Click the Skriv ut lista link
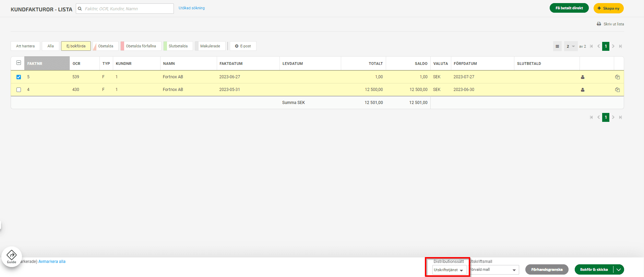644x277 pixels. tap(614, 24)
